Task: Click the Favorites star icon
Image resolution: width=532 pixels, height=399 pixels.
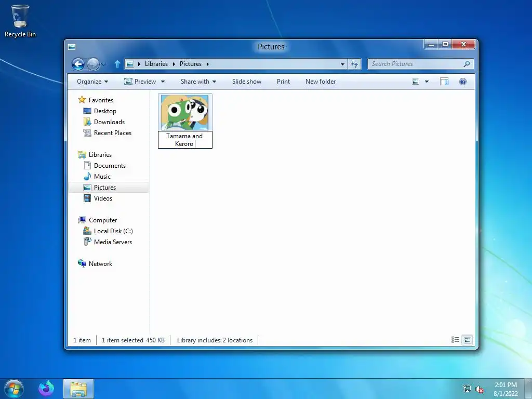Action: 82,100
